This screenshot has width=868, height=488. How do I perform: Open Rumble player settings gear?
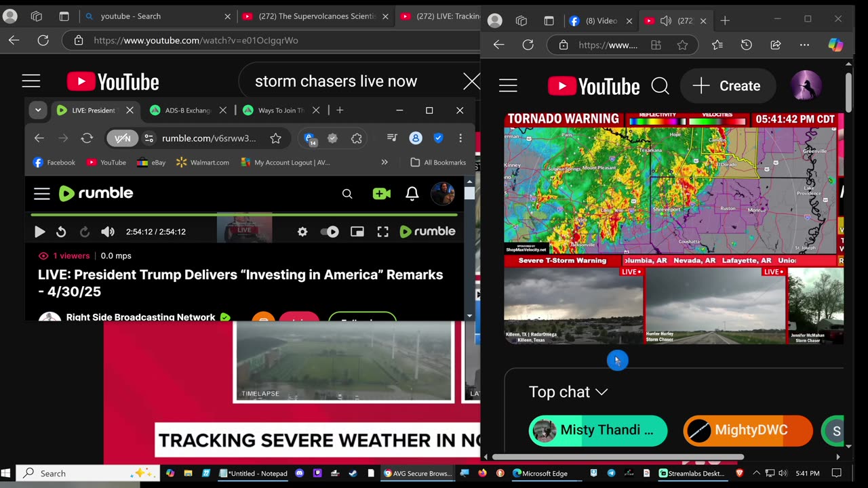point(302,232)
